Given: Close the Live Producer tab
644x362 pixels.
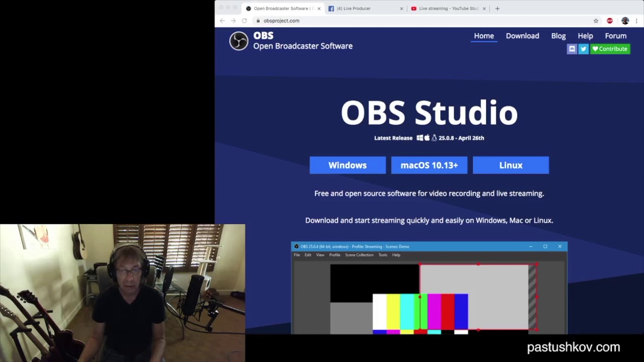Looking at the screenshot, I should coord(401,9).
